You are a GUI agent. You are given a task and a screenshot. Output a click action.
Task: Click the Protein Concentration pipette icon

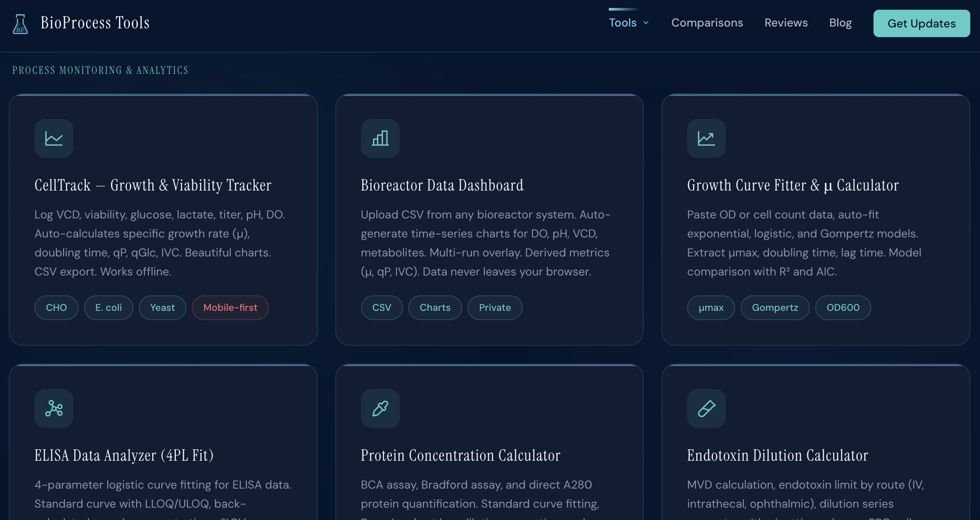tap(380, 409)
